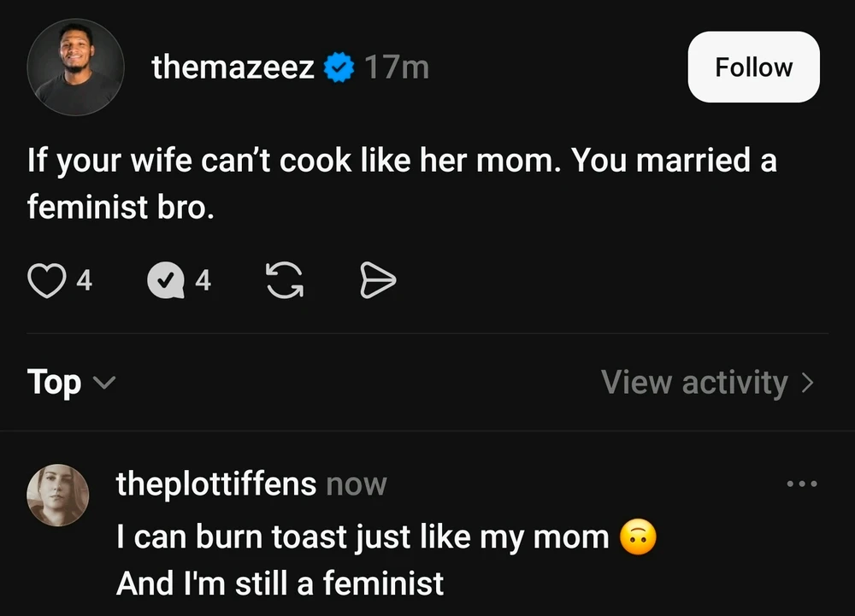The height and width of the screenshot is (616, 855).
Task: Visit the themazeez username link
Action: pos(233,67)
